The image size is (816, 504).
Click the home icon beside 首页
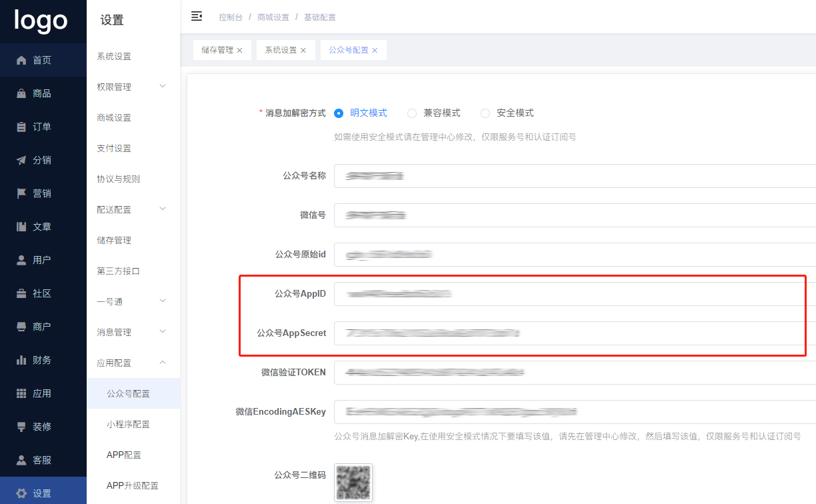[x=21, y=60]
